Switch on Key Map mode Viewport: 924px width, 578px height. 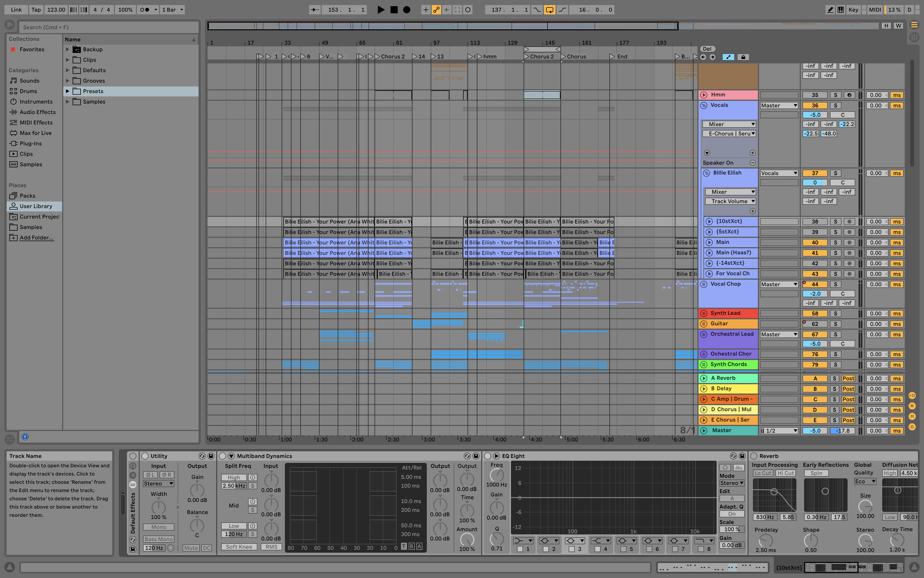853,10
